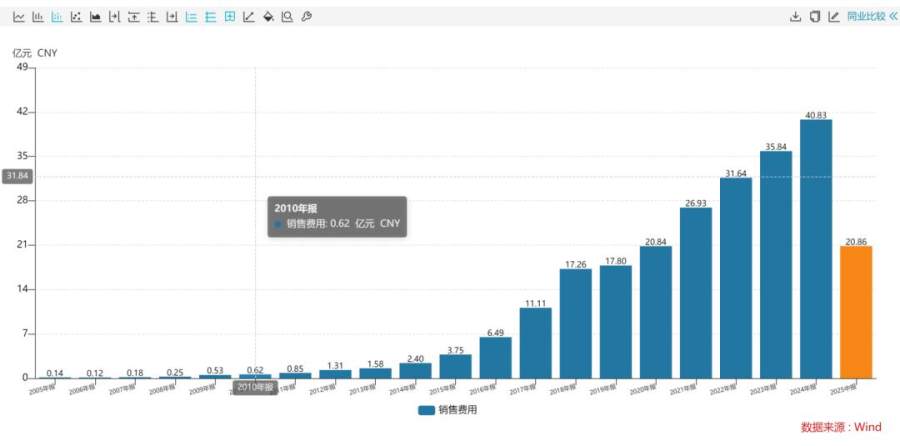Click the copy chart icon
The image size is (900, 446).
click(814, 17)
